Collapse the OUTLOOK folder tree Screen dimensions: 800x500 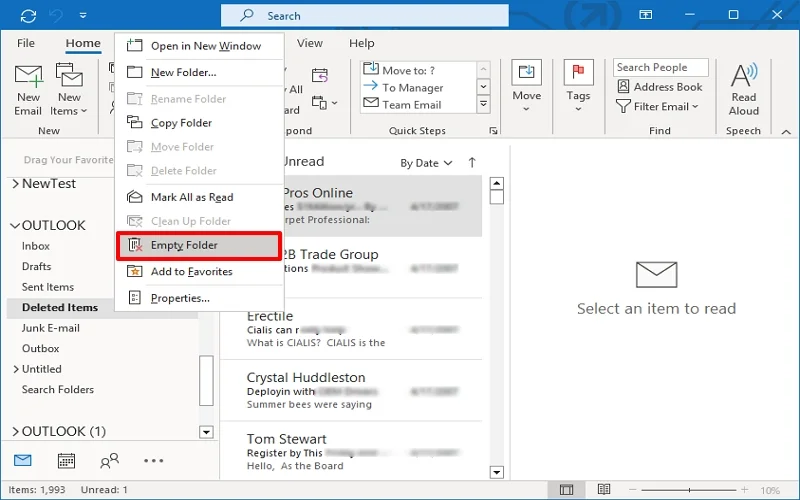click(15, 226)
